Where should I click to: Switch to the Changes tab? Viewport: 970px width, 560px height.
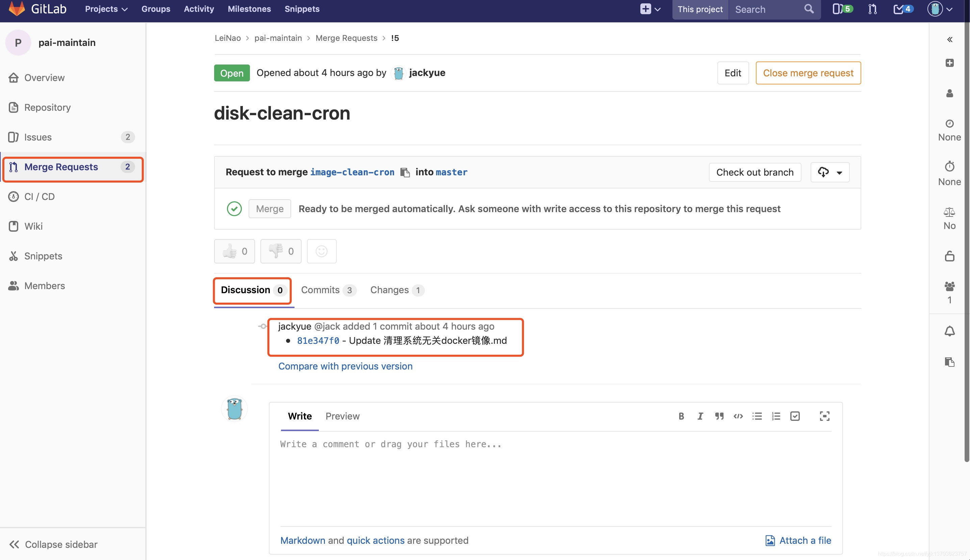coord(397,290)
